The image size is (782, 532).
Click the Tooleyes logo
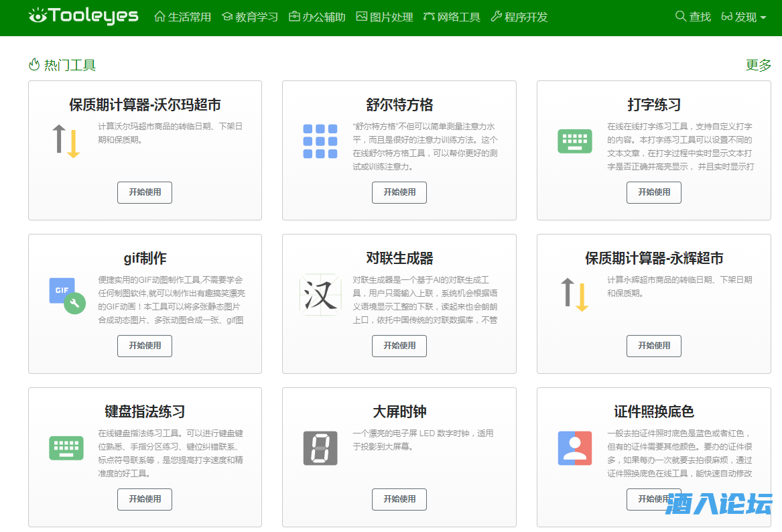click(84, 16)
